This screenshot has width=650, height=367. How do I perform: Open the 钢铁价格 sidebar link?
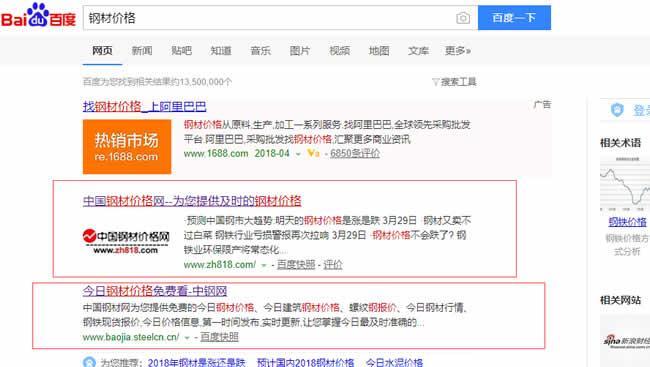pos(627,222)
